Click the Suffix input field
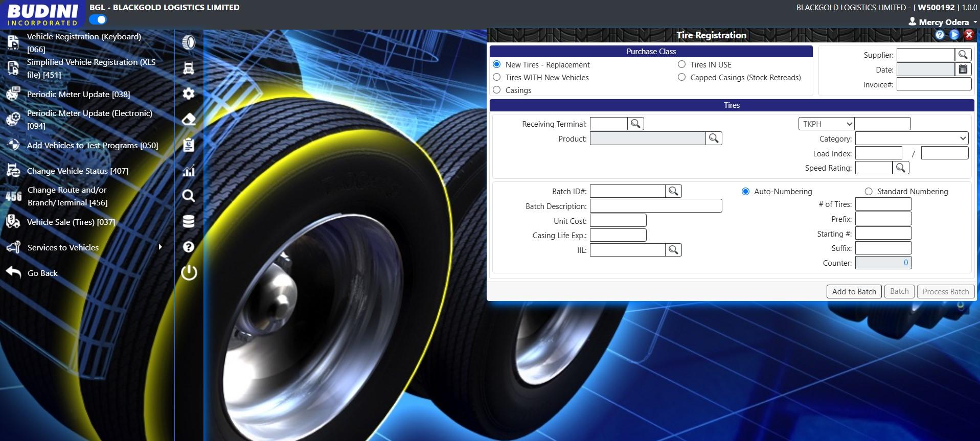The width and height of the screenshot is (980, 441). point(883,248)
